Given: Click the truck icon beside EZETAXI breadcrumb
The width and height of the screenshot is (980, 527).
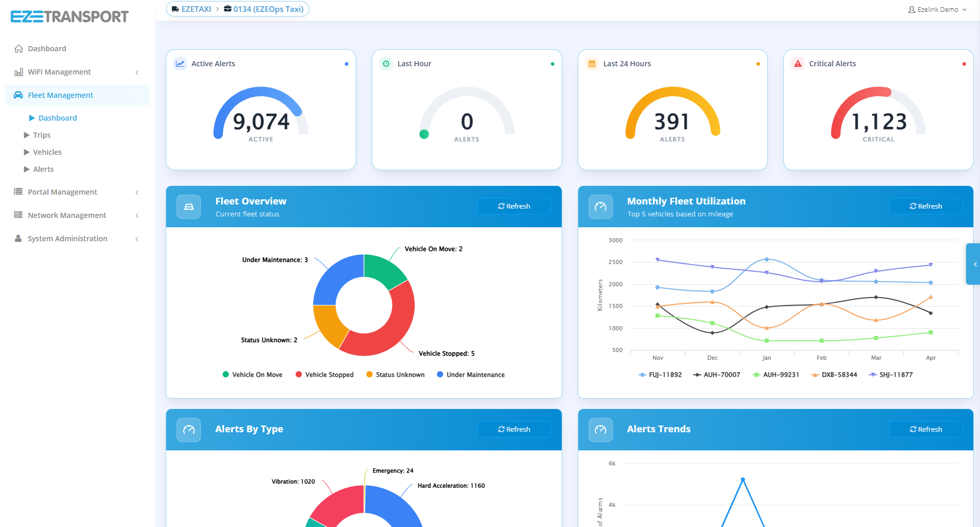Looking at the screenshot, I should pos(175,9).
